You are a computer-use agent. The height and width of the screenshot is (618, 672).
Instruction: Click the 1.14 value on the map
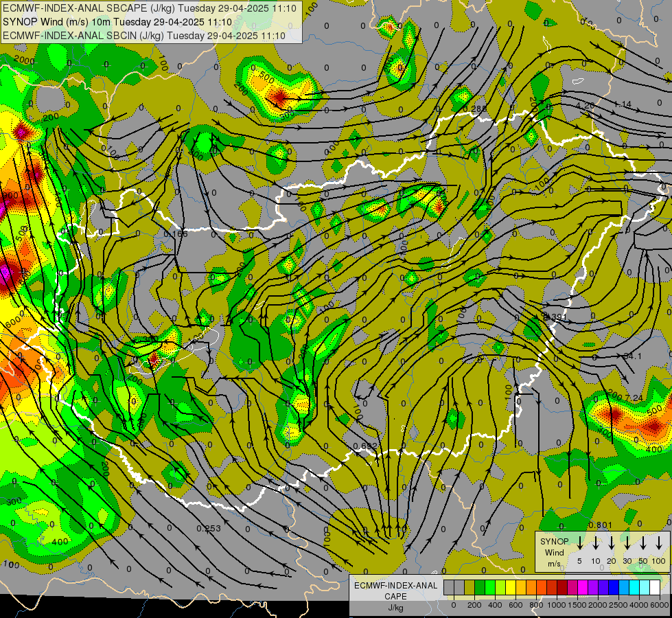pos(623,104)
